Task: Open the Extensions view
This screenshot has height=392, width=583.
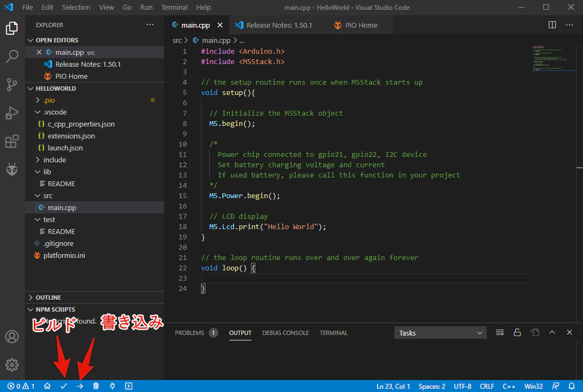Action: [12, 142]
